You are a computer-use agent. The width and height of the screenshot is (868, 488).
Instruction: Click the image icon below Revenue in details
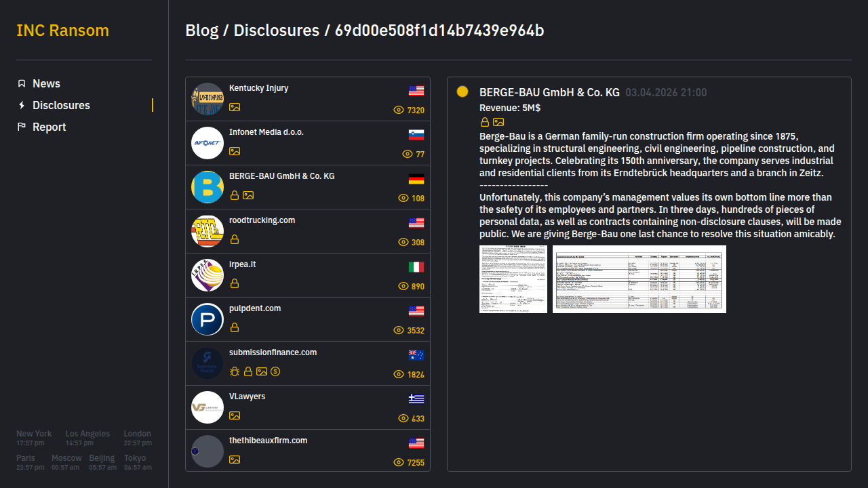[498, 122]
